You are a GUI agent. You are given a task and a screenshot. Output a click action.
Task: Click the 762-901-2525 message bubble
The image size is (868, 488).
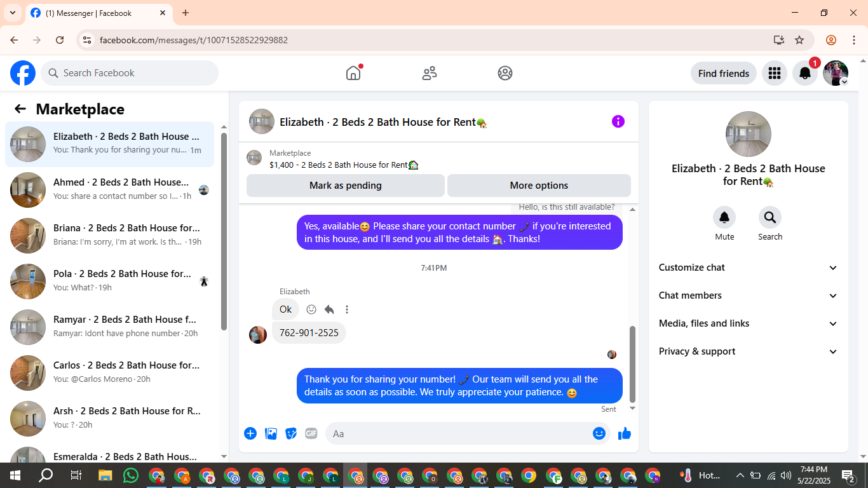click(x=309, y=332)
